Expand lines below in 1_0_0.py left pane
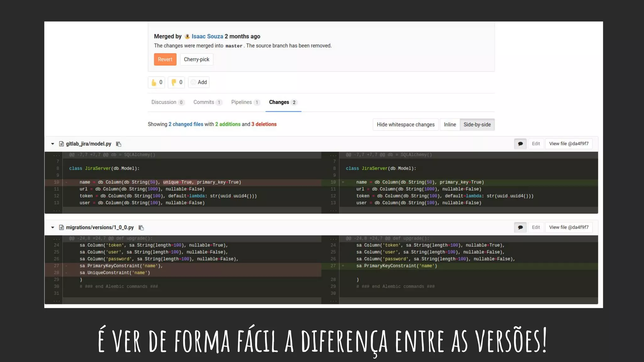644x362 pixels. tap(57, 301)
